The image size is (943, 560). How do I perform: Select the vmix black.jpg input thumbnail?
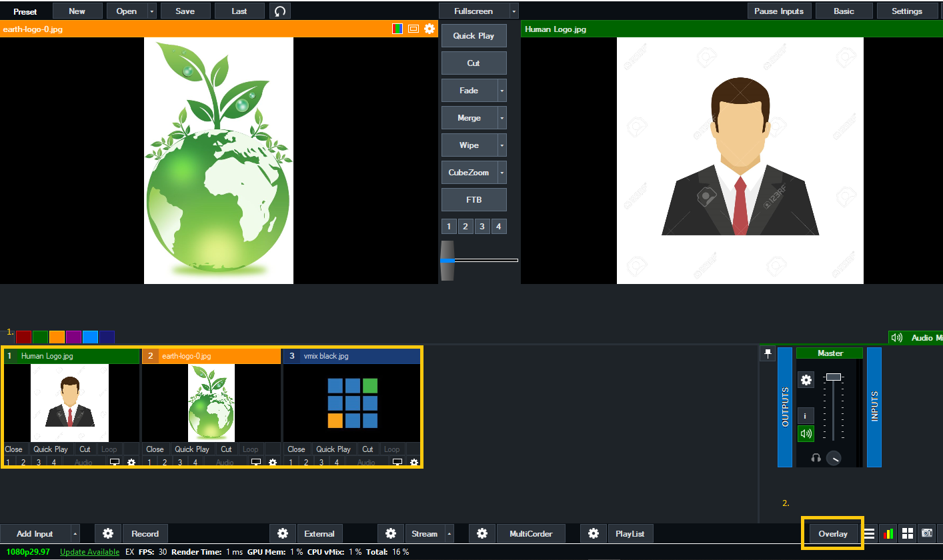(353, 403)
